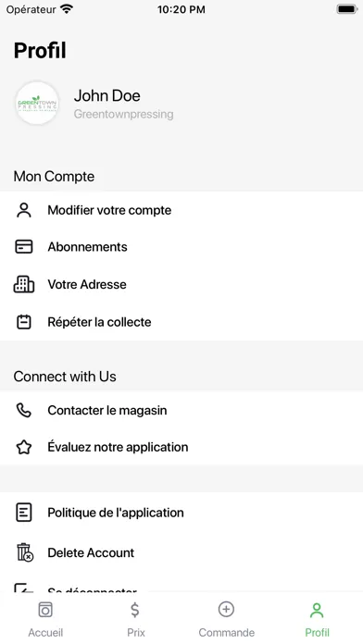Tap Contacter le magasin
The width and height of the screenshot is (363, 644).
pos(181,410)
